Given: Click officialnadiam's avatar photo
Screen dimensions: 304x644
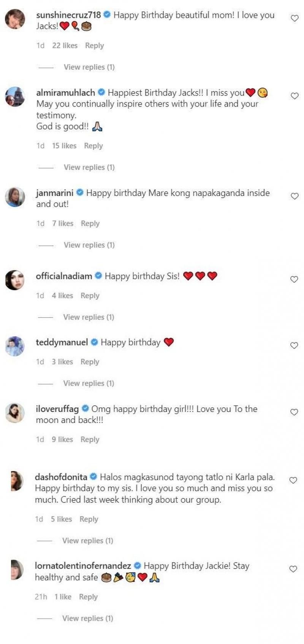Looking at the screenshot, I should 15,280.
